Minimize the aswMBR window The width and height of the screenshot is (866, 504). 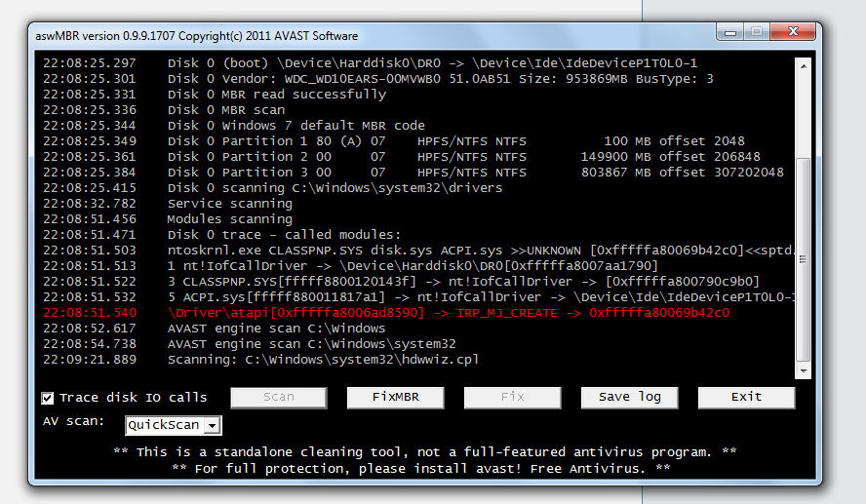[x=730, y=32]
